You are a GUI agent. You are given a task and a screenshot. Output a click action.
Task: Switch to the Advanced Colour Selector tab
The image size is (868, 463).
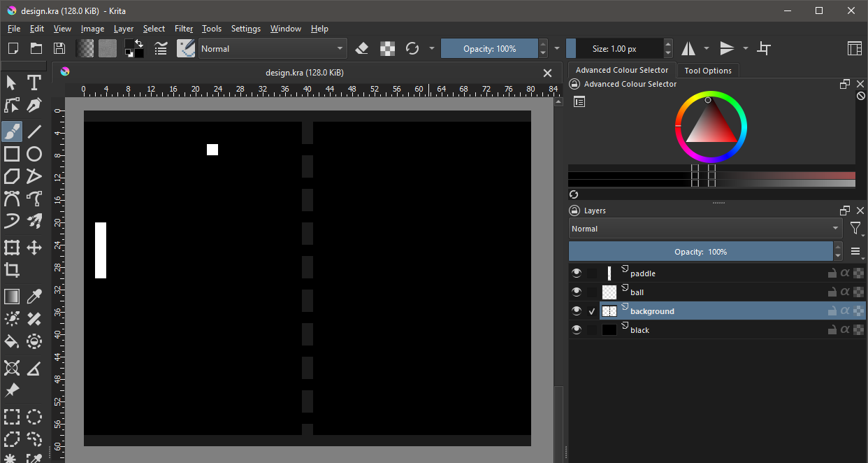(x=622, y=70)
